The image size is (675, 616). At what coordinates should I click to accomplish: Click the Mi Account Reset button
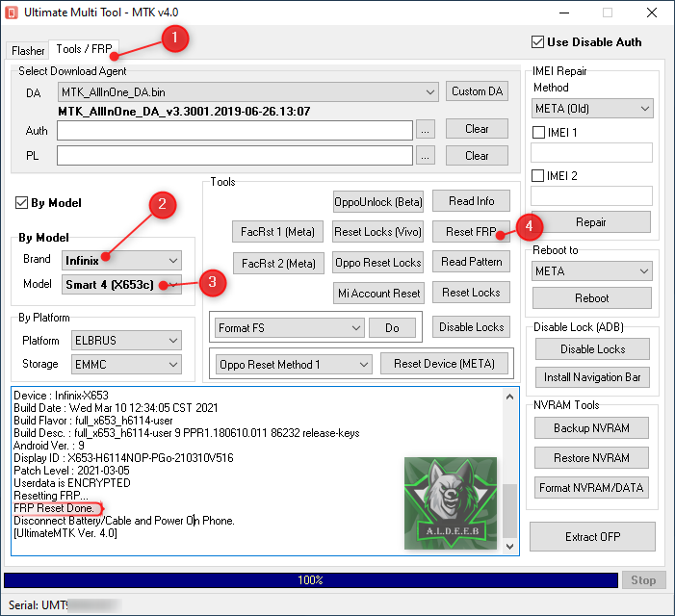click(x=378, y=294)
